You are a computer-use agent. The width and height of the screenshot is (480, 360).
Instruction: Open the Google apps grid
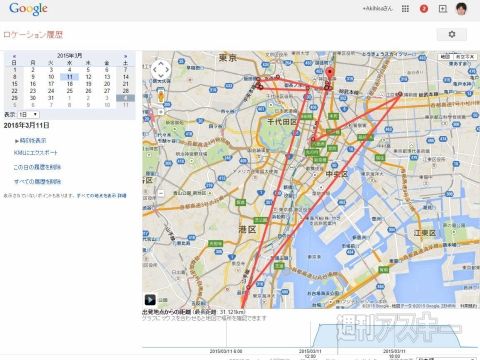405,9
